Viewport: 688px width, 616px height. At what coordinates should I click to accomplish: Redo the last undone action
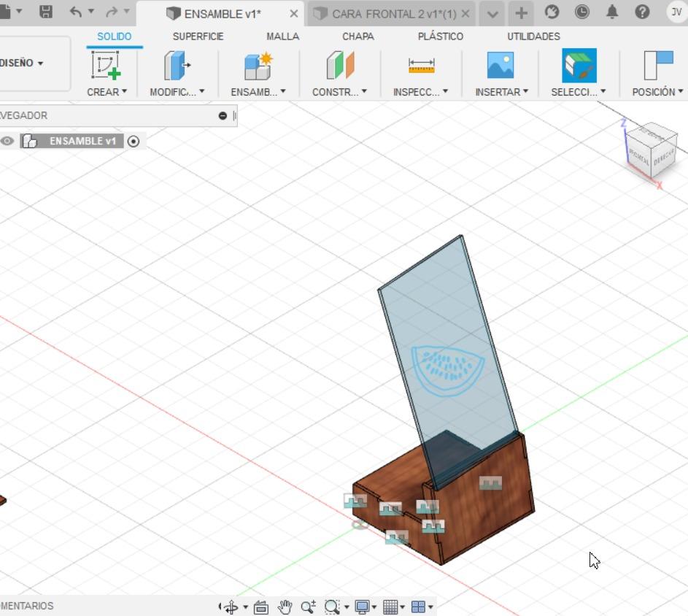pos(112,12)
